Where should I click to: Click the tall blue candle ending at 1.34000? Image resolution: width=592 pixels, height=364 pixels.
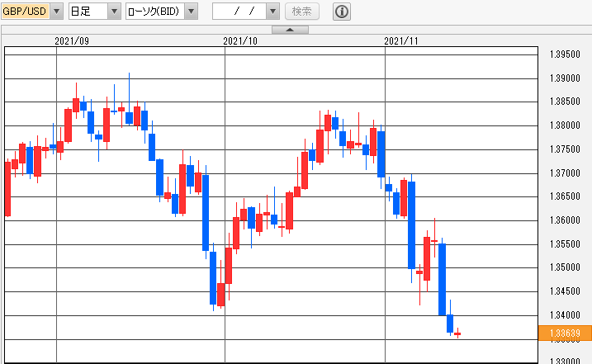[442, 280]
